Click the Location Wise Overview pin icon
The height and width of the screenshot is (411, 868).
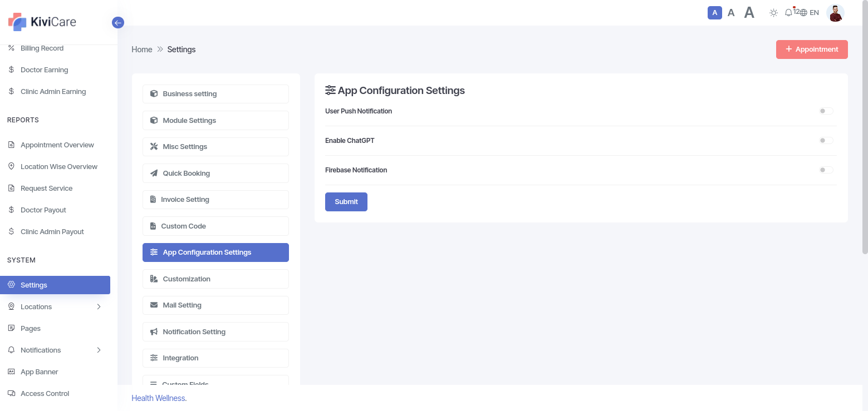point(11,167)
